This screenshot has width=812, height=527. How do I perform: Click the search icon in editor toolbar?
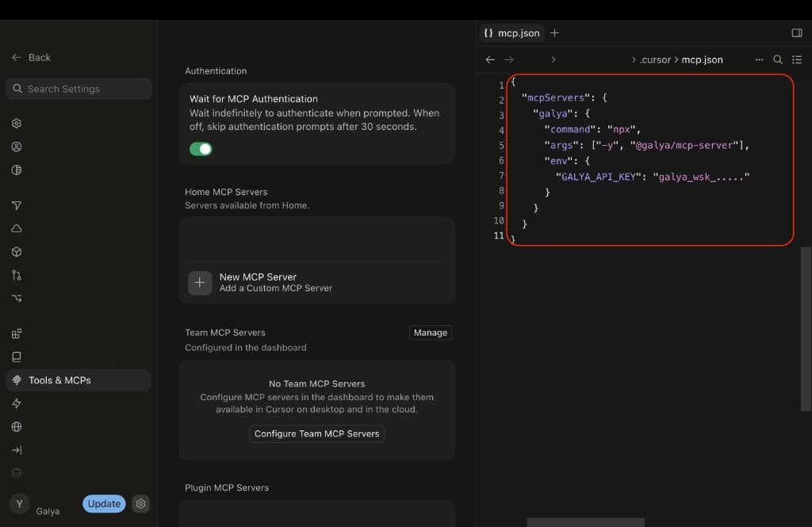point(778,59)
